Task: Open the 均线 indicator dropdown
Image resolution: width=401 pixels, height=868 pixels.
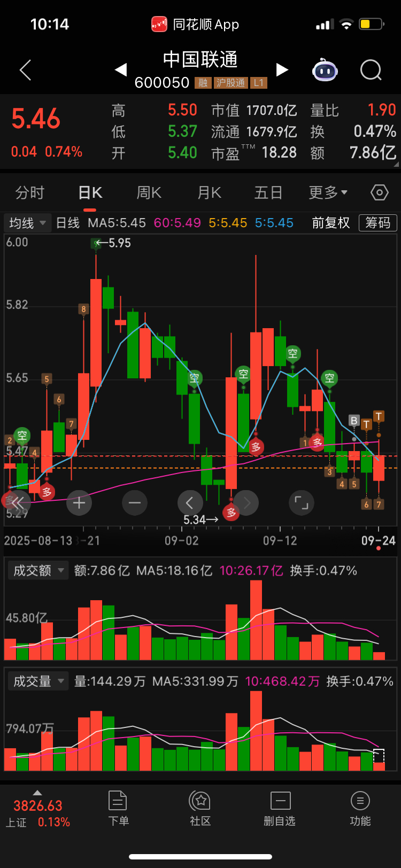Action: coord(28,223)
